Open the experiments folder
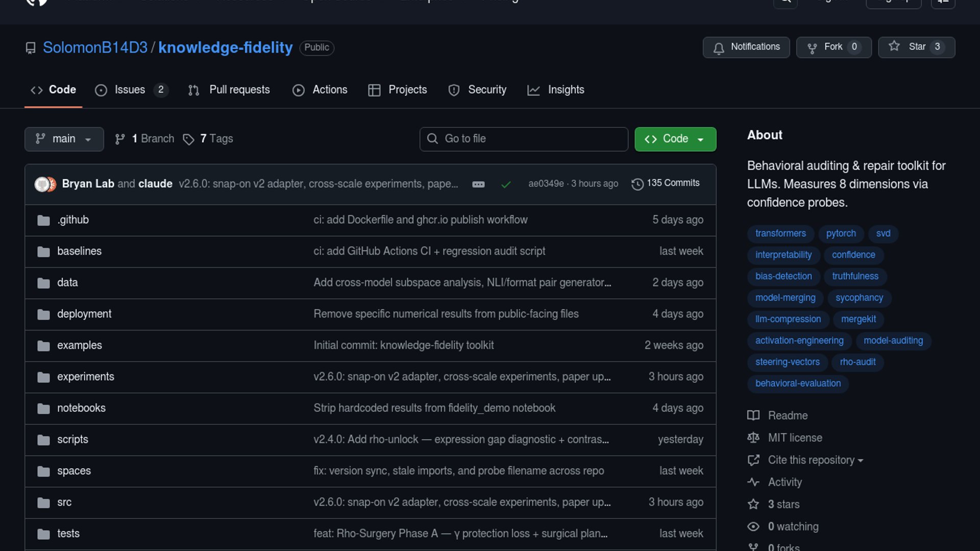980x551 pixels. click(86, 377)
